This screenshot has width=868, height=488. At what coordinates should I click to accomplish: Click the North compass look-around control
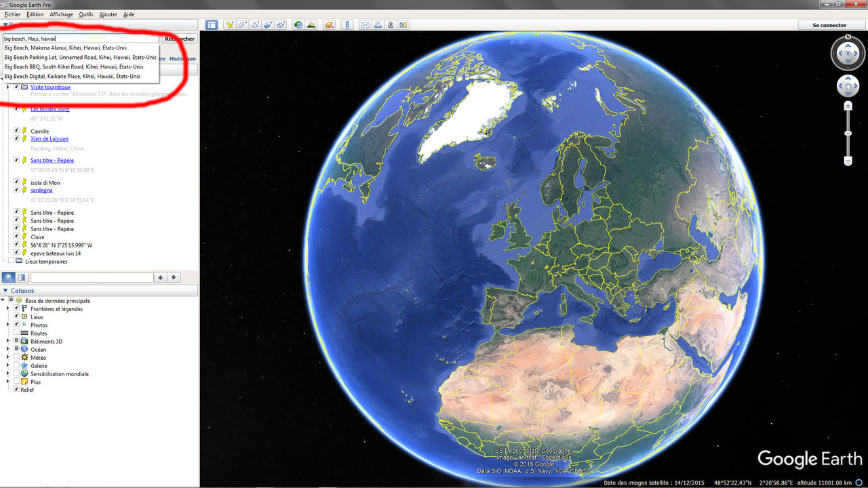click(848, 52)
